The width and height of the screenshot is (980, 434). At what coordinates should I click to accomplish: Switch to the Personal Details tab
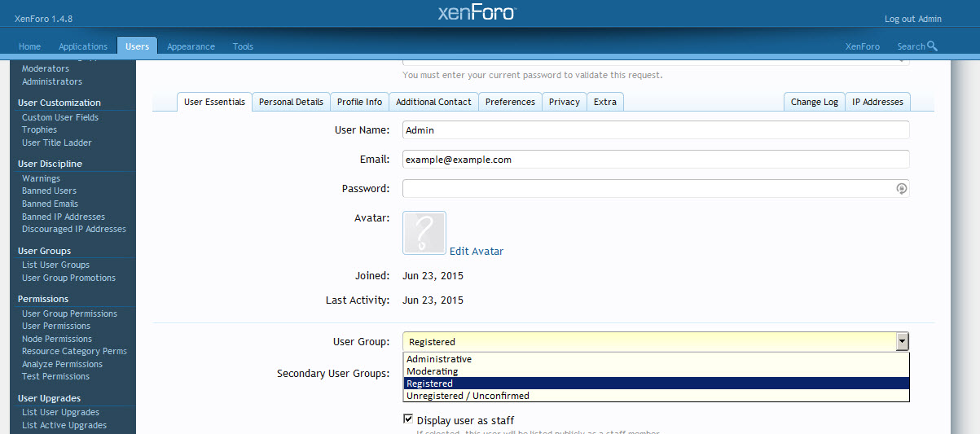point(291,102)
